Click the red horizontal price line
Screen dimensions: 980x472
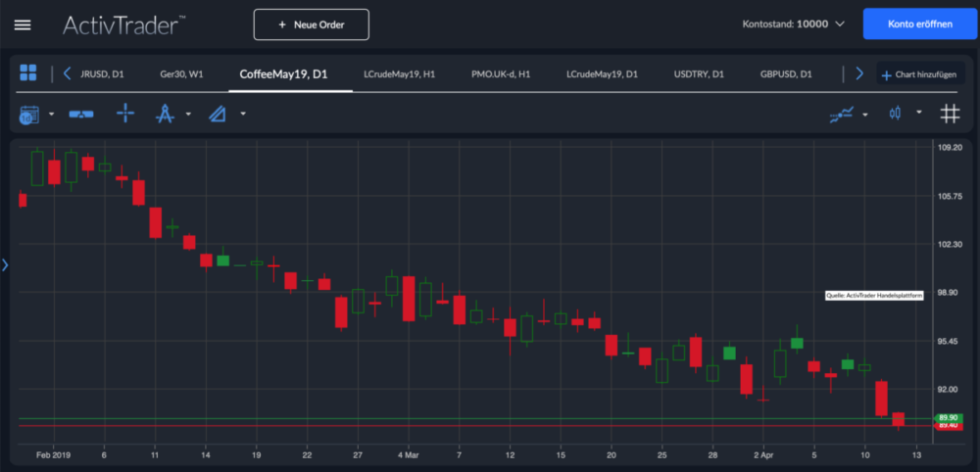475,426
